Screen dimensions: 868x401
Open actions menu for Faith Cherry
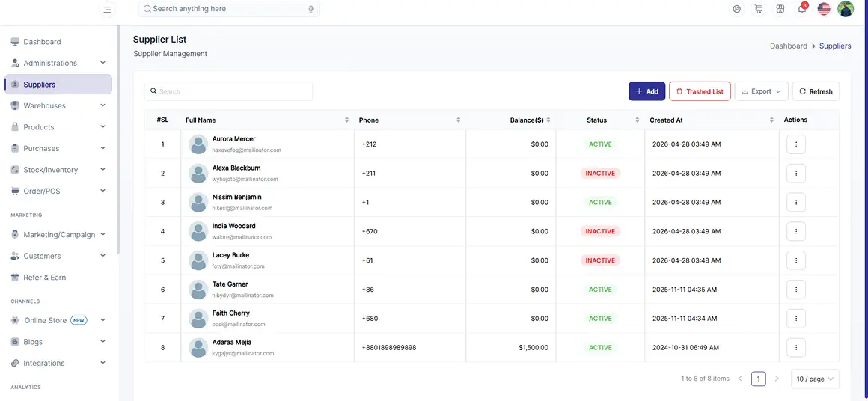tap(796, 319)
